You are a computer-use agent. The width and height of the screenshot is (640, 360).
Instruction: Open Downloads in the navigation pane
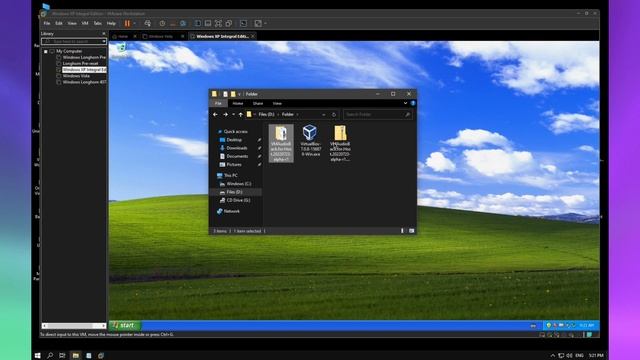click(237, 148)
